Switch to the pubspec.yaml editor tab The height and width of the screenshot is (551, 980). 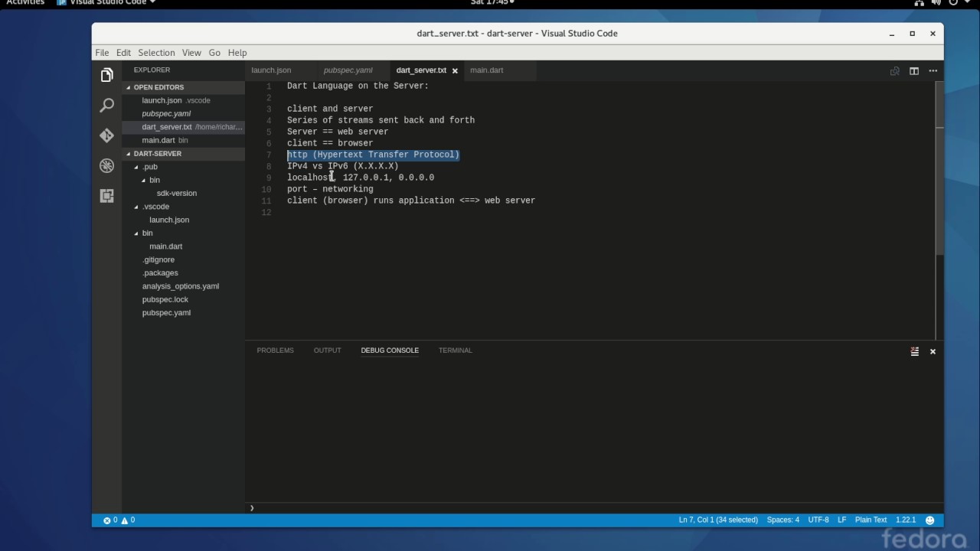pos(349,70)
